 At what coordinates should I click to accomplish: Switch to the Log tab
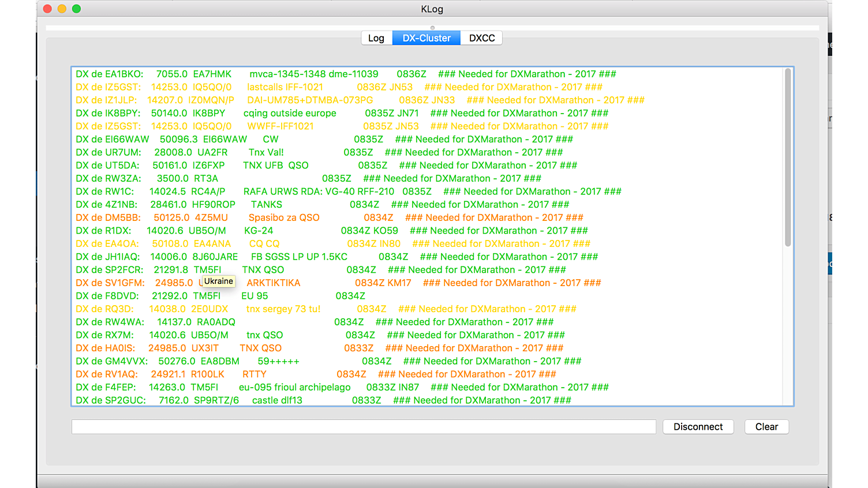coord(376,38)
